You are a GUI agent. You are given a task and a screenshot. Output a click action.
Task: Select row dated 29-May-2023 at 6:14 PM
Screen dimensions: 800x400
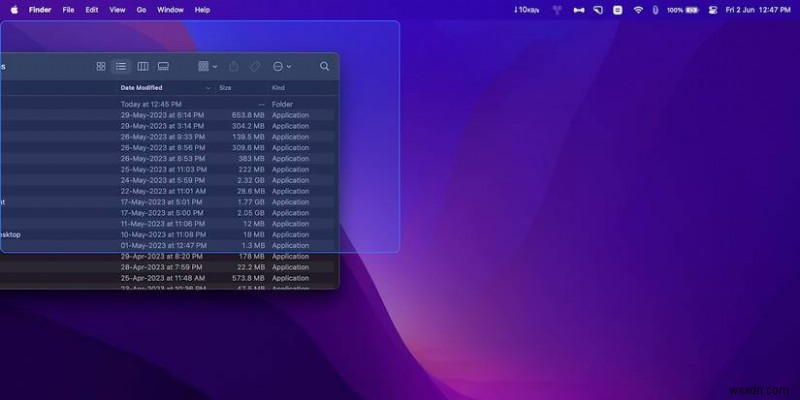(168, 115)
